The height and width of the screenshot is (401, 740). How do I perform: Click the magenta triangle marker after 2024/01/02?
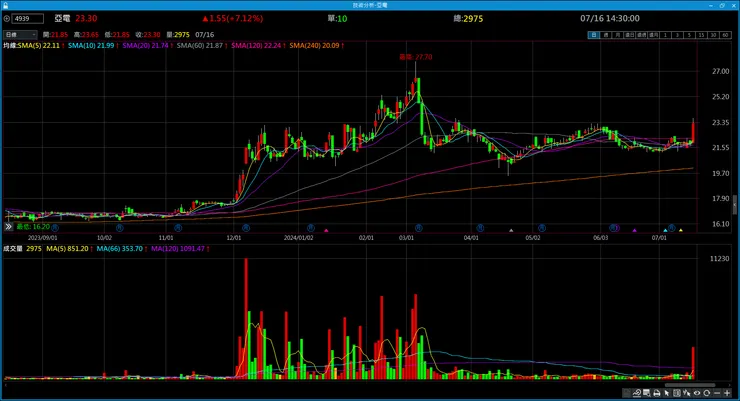point(326,230)
